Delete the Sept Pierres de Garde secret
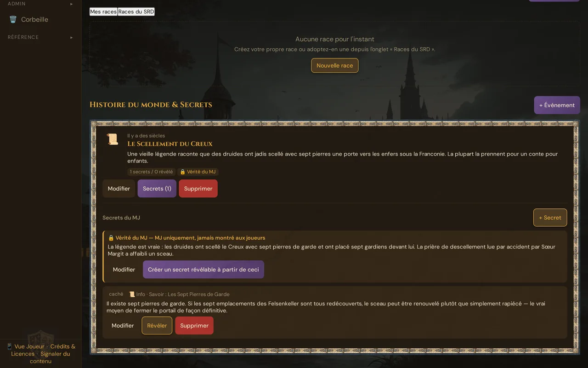588x368 pixels. 194,326
